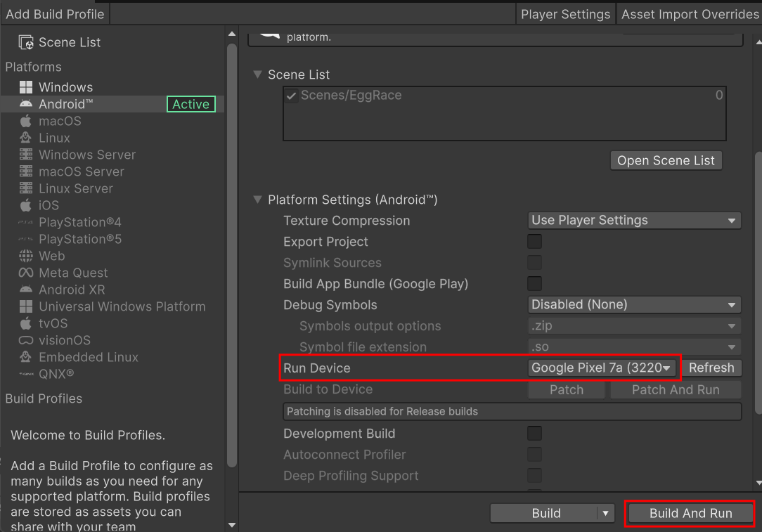Click the Patch button
Image resolution: width=762 pixels, height=532 pixels.
(566, 389)
